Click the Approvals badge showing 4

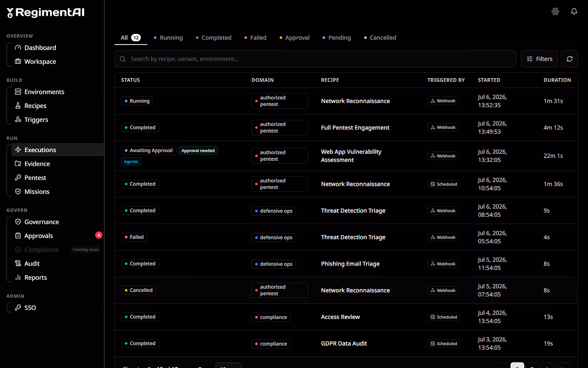pos(99,235)
